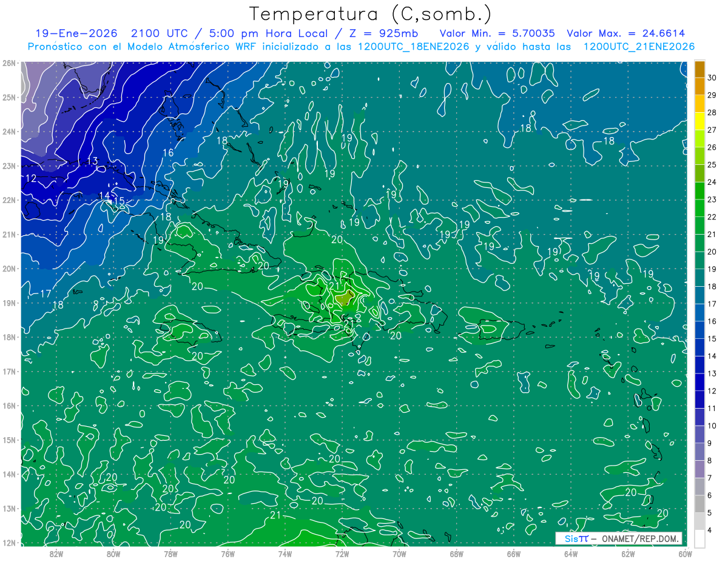Click the "16N" latitude axis label

(8, 406)
